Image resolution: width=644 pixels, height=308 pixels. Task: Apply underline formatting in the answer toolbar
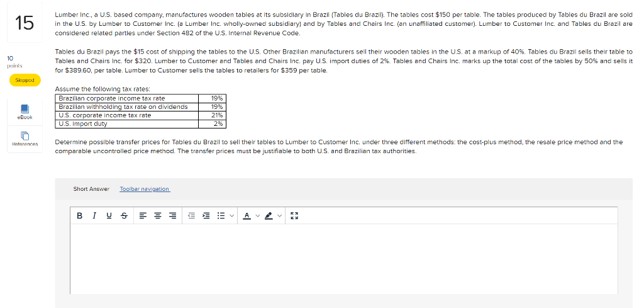pos(109,215)
